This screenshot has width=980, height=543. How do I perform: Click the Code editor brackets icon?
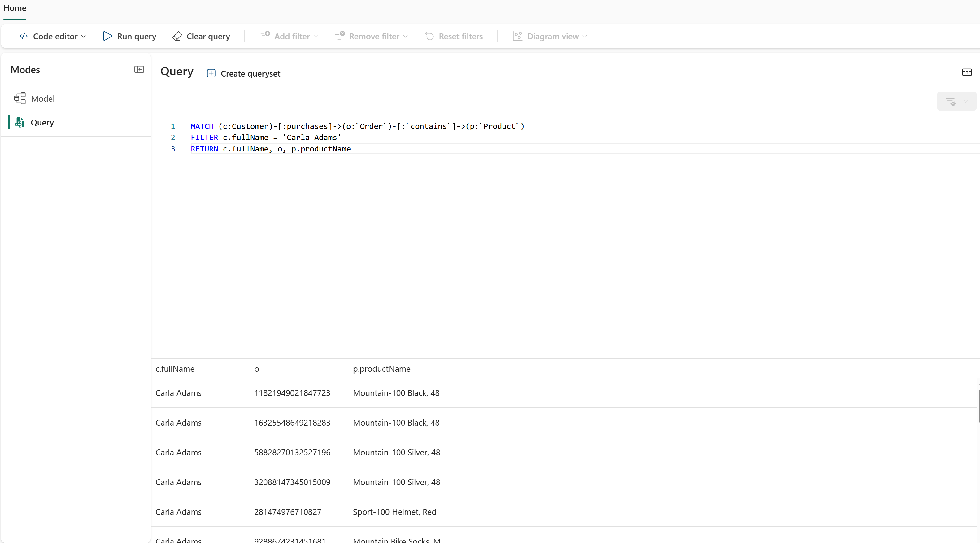(x=24, y=36)
